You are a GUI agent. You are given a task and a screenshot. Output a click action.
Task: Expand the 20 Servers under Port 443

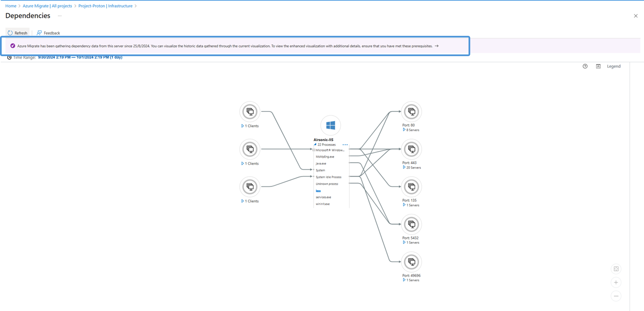pyautogui.click(x=404, y=167)
